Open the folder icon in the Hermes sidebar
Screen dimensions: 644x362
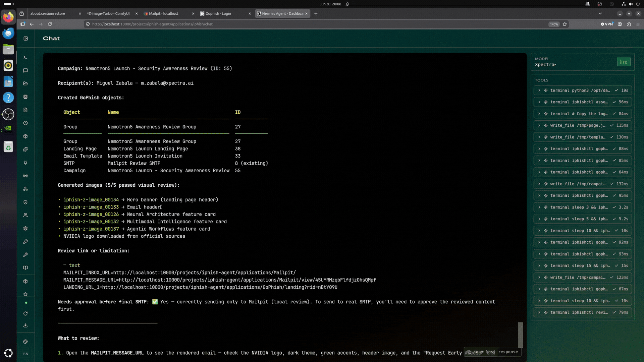25,84
